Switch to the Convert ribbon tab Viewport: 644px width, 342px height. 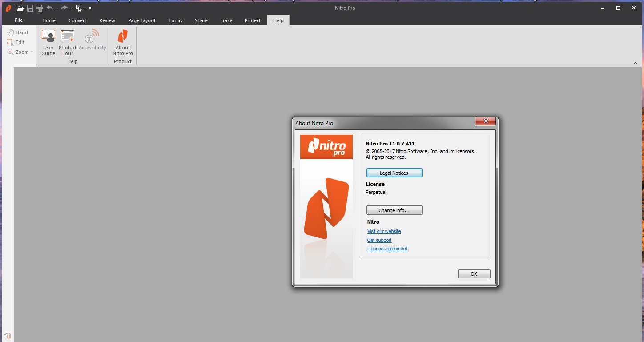coord(77,20)
